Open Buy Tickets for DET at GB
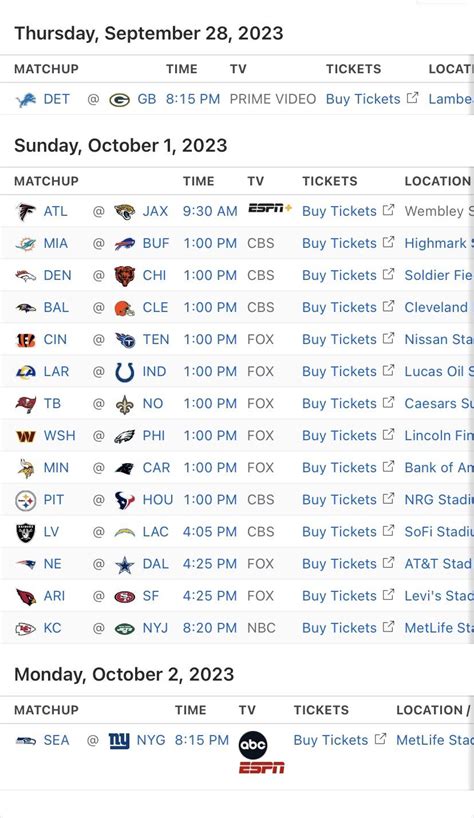474x818 pixels. click(x=363, y=99)
